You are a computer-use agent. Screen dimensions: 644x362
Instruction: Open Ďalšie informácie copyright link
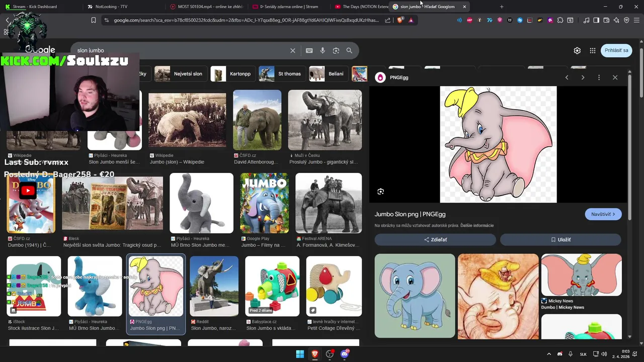pos(477,225)
